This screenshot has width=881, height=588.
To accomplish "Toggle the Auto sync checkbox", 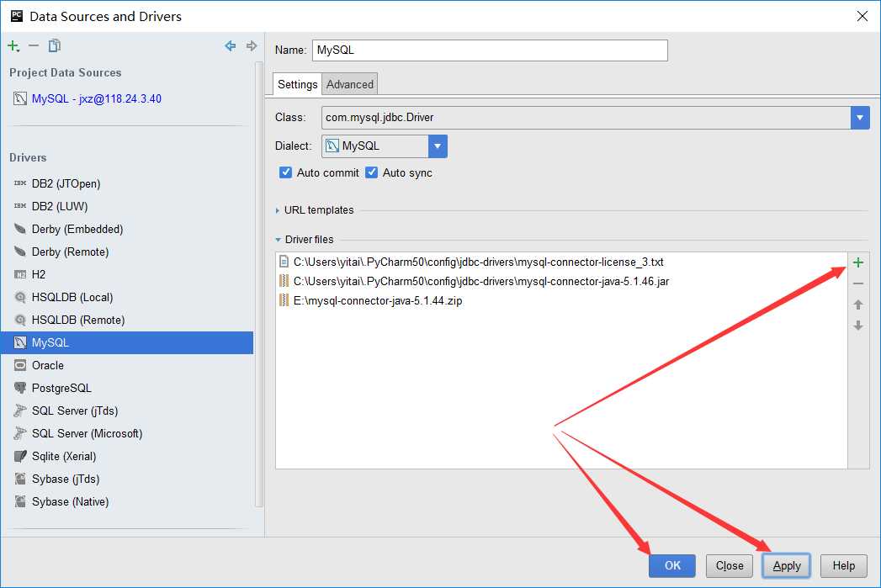I will (x=371, y=172).
